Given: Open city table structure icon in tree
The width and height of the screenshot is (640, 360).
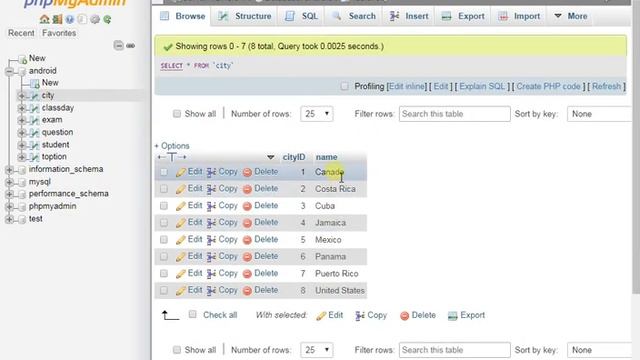Looking at the screenshot, I should tap(34, 96).
